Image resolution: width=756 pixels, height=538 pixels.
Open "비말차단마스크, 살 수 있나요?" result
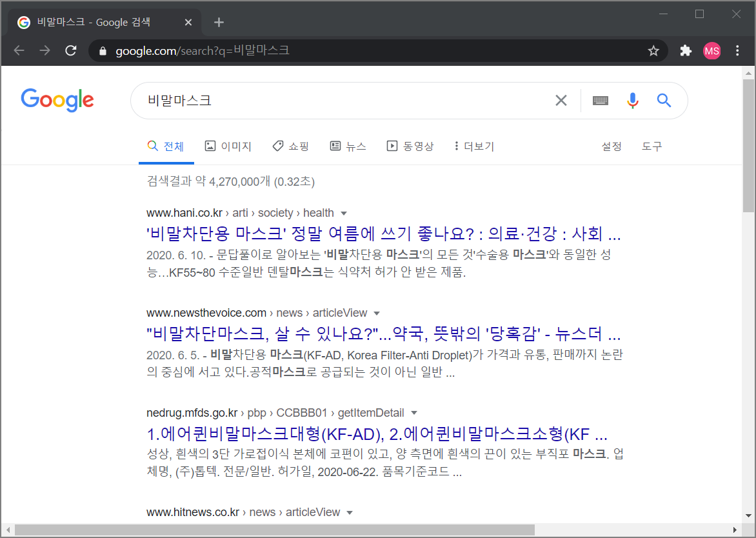[383, 334]
